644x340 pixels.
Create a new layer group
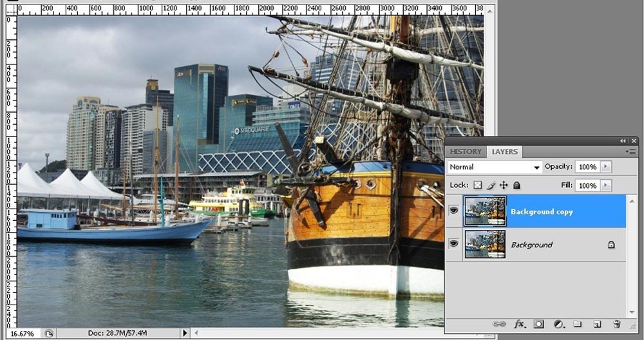(578, 324)
